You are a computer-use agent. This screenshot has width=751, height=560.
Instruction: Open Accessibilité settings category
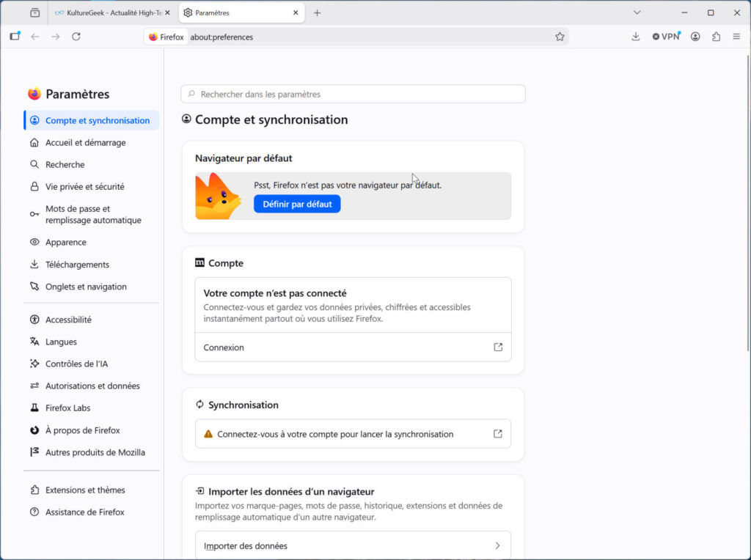92,320
